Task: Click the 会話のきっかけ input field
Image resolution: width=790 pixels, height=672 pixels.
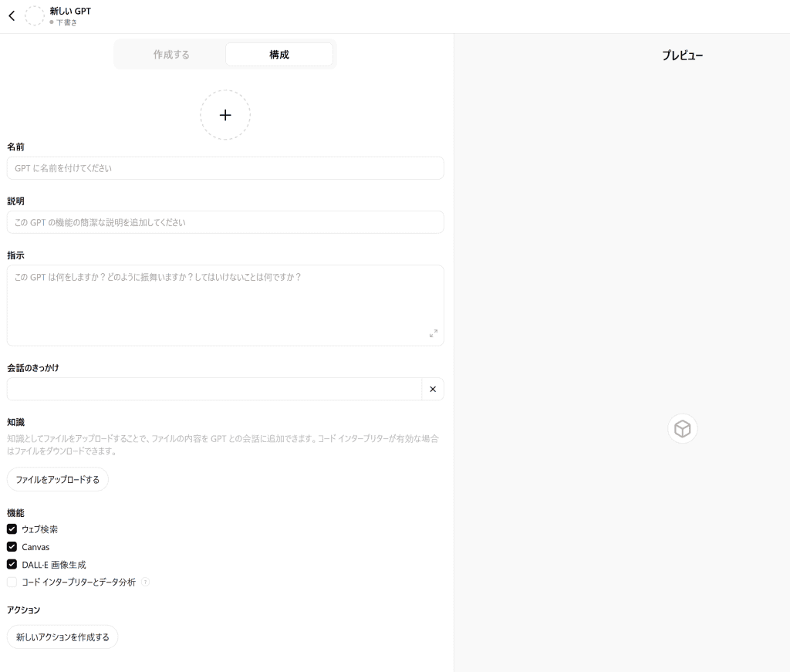Action: (x=214, y=389)
